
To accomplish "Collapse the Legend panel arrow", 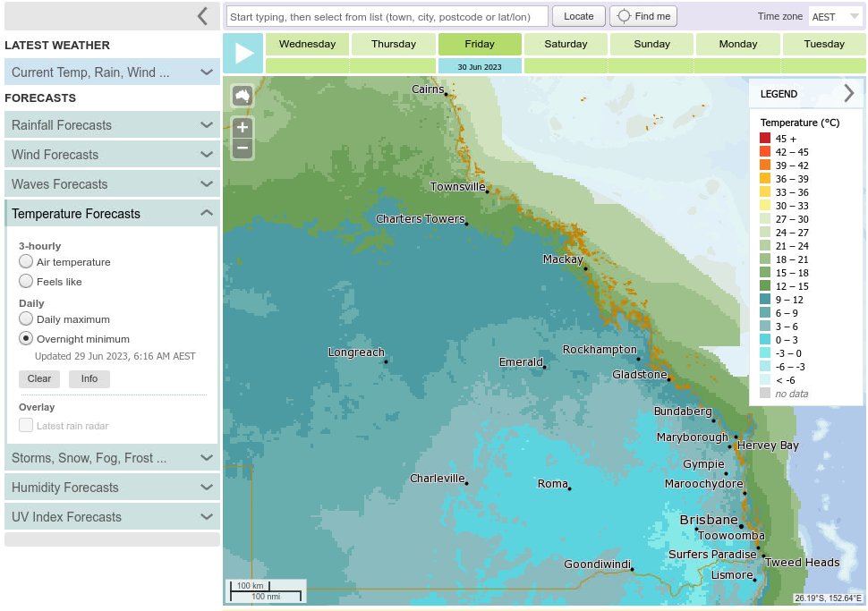I will (851, 92).
